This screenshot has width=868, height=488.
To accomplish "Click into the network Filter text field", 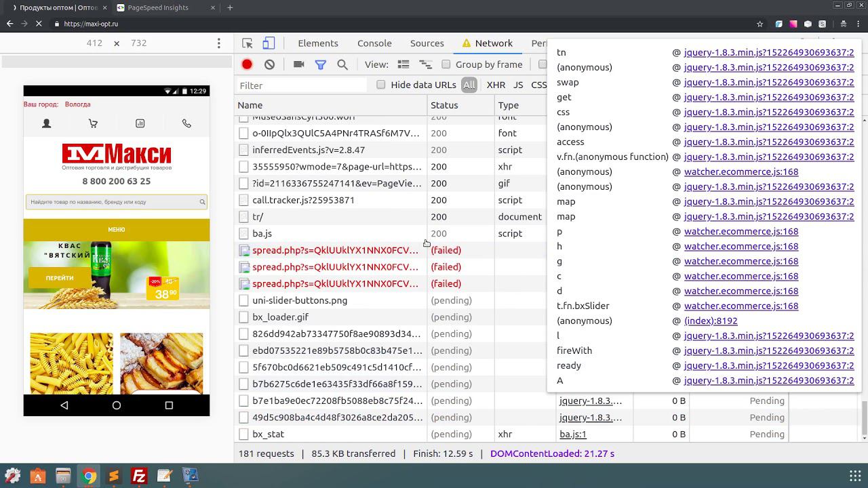I will click(x=302, y=85).
